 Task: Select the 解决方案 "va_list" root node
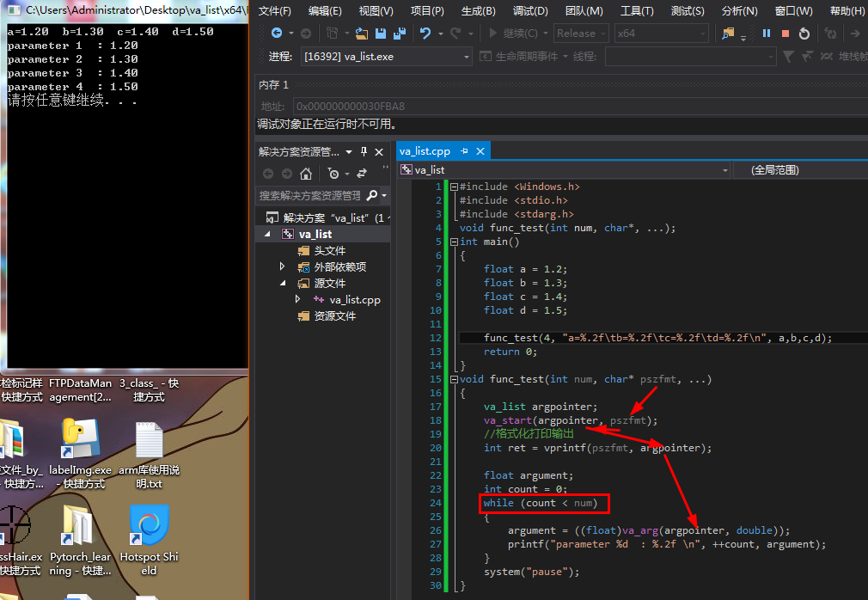[327, 218]
